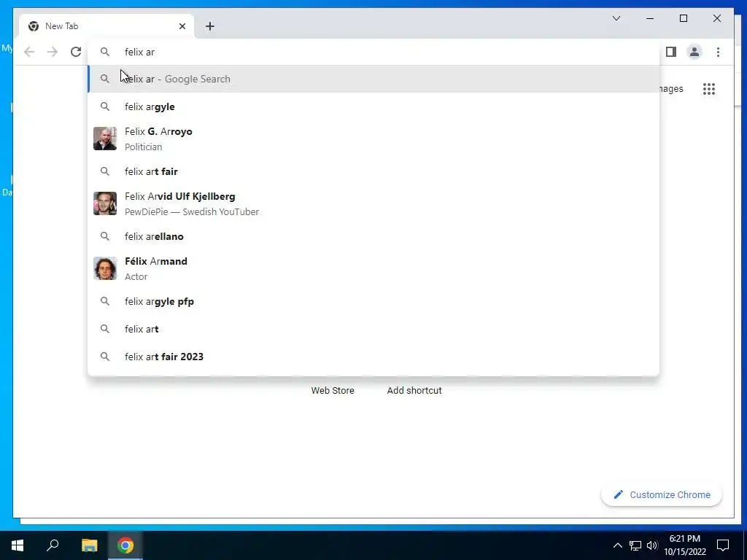Click the Chrome taskbar icon
Viewport: 747px width, 560px height.
coord(125,545)
